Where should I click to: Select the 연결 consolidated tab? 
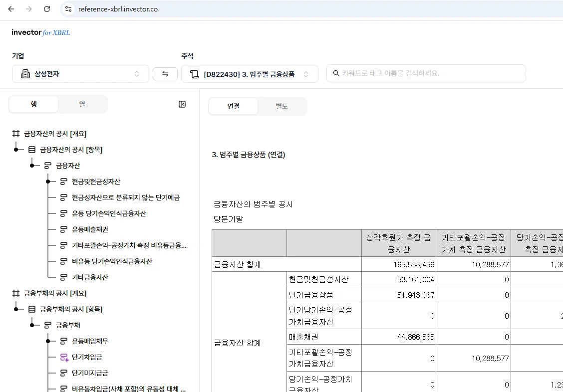coord(233,106)
